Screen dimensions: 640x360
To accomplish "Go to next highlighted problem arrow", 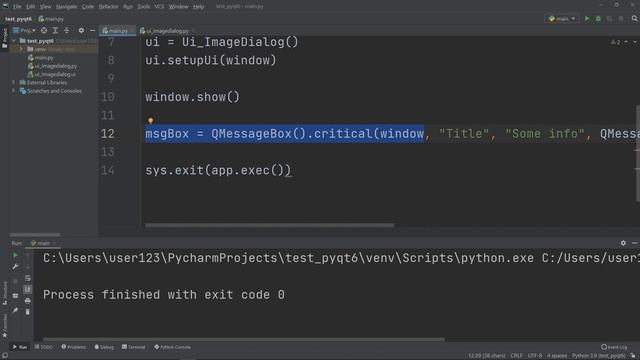I will (x=635, y=42).
